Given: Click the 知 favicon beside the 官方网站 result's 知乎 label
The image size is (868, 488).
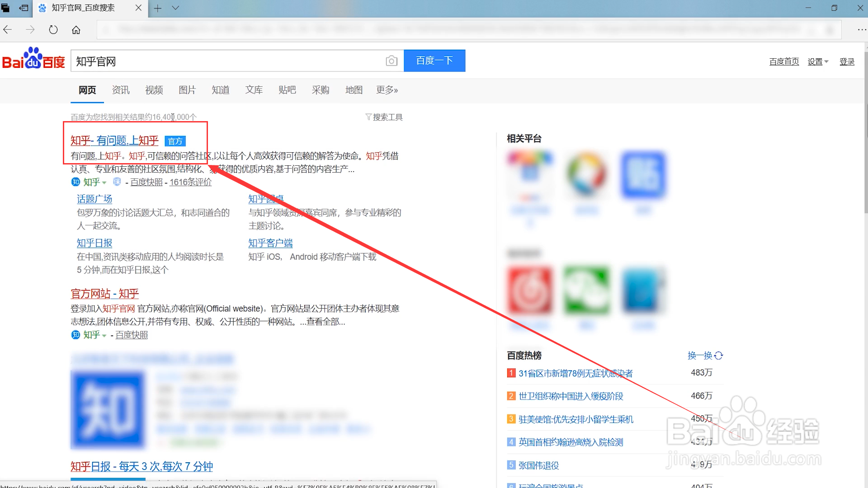Looking at the screenshot, I should coord(75,335).
